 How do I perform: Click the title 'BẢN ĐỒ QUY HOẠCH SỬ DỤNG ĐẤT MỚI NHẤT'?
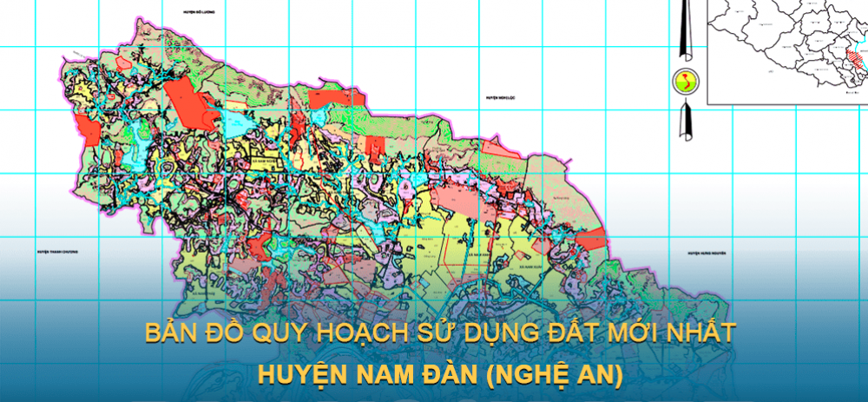(x=441, y=333)
